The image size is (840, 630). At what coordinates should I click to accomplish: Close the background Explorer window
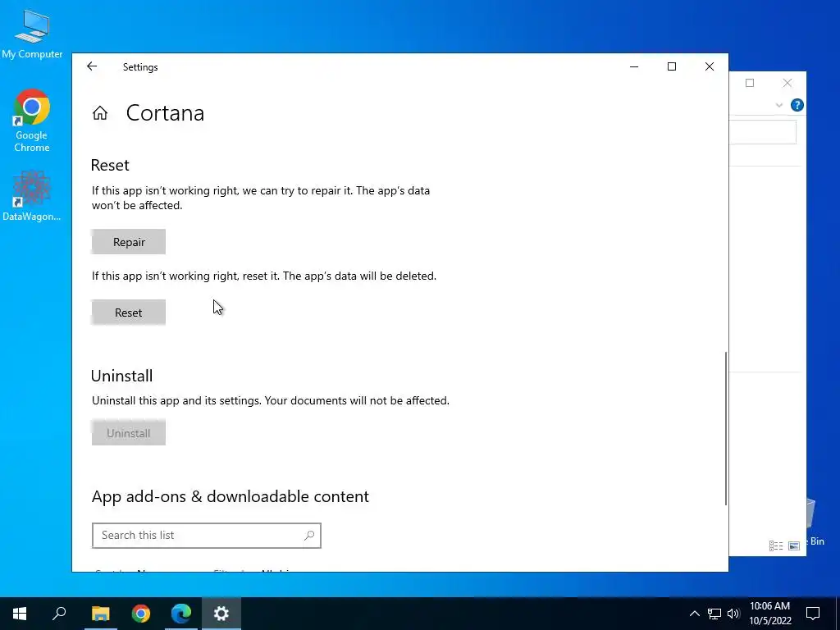pos(787,83)
